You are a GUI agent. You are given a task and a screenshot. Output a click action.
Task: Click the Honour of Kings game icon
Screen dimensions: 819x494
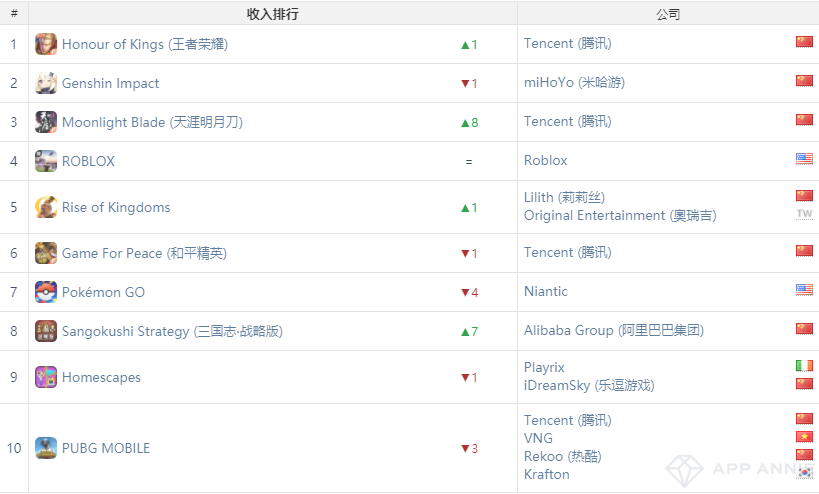pyautogui.click(x=46, y=44)
